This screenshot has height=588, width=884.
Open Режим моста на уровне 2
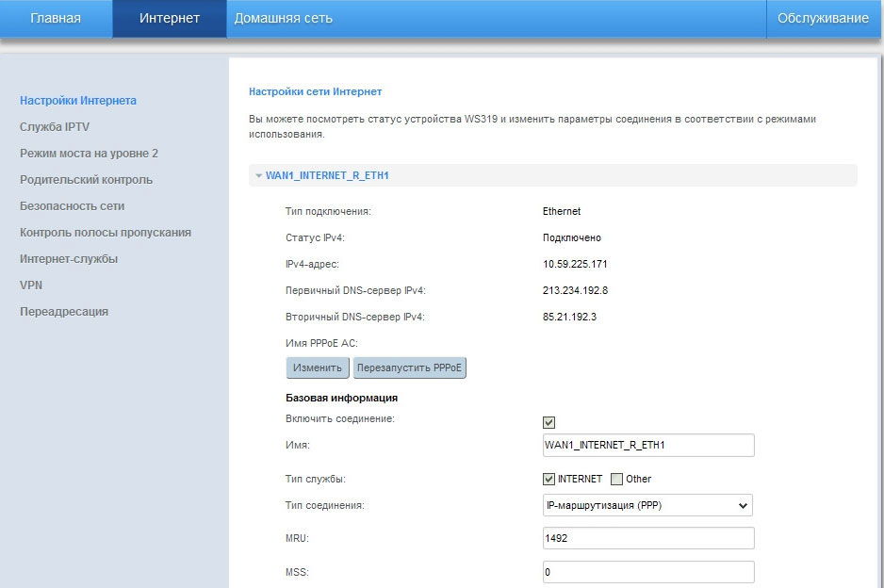pos(89,154)
